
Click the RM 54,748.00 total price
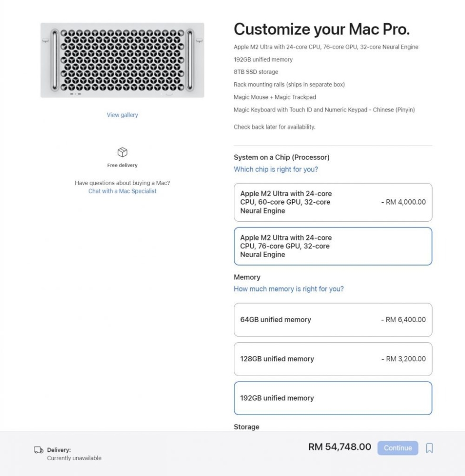pyautogui.click(x=340, y=447)
